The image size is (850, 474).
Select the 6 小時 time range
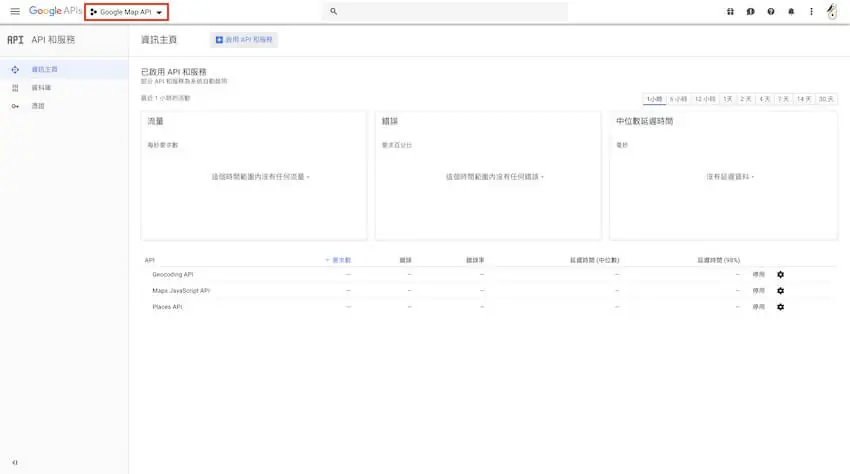coord(678,99)
